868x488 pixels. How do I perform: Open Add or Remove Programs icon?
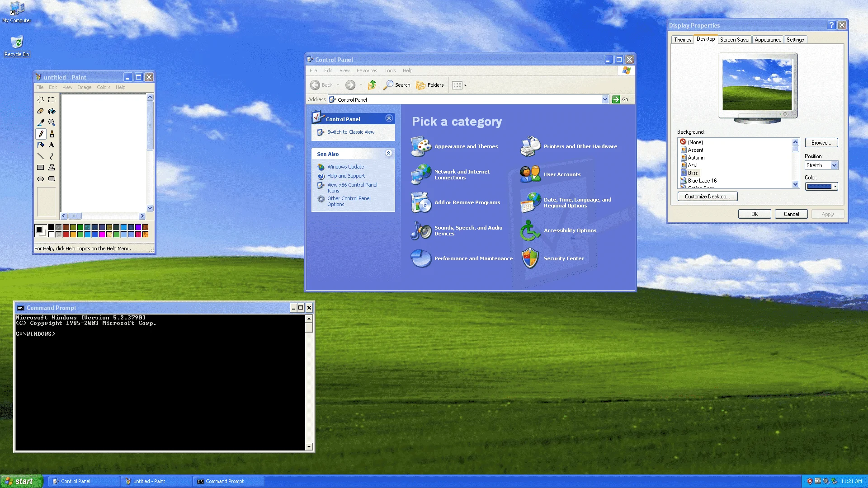click(x=421, y=202)
